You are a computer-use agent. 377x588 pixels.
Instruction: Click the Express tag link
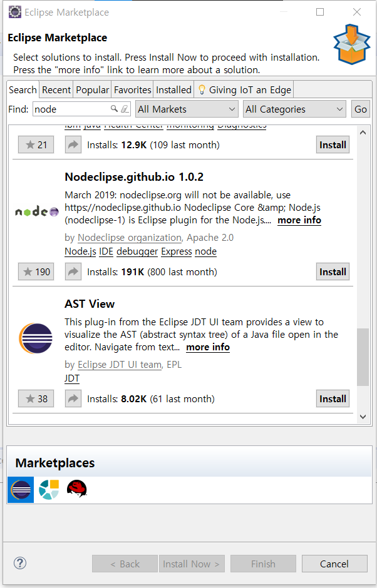coord(177,251)
